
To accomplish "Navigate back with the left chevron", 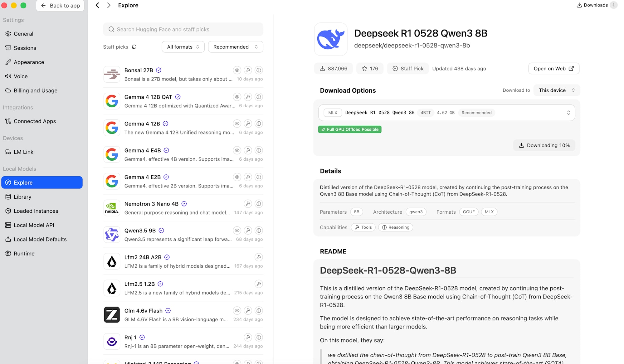I will tap(97, 5).
